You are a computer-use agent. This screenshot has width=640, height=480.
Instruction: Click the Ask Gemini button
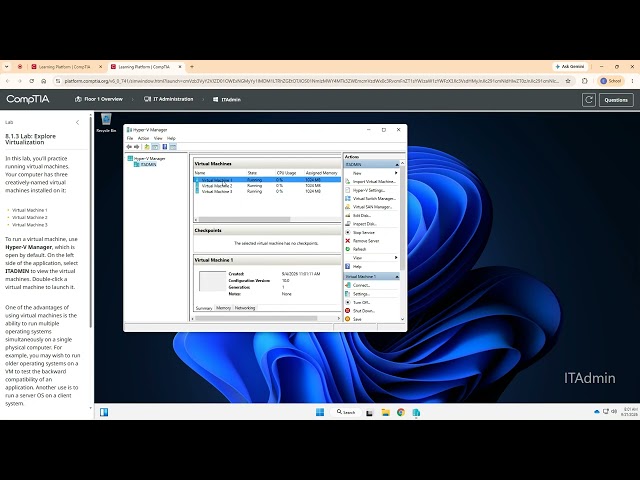pyautogui.click(x=570, y=67)
